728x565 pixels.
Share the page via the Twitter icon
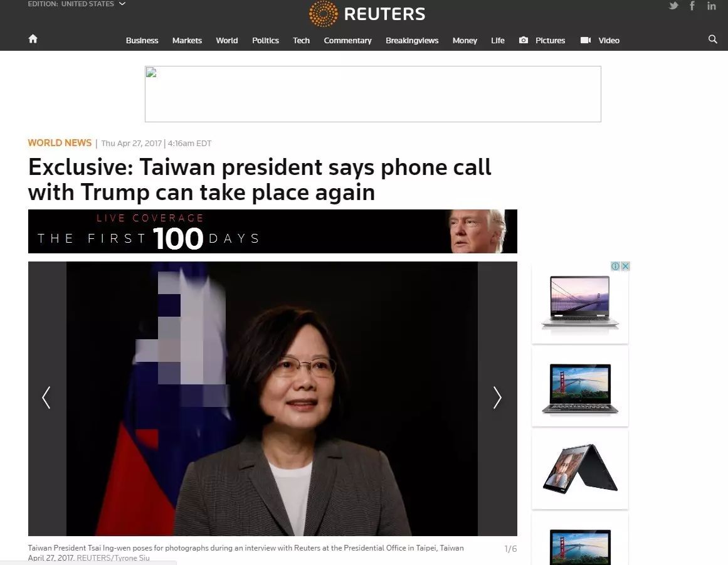pos(673,6)
